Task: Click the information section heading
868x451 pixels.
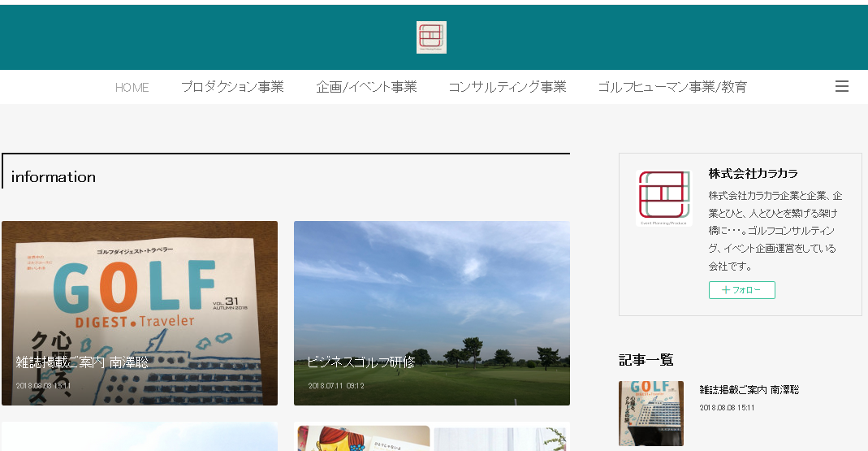Action: click(x=54, y=177)
